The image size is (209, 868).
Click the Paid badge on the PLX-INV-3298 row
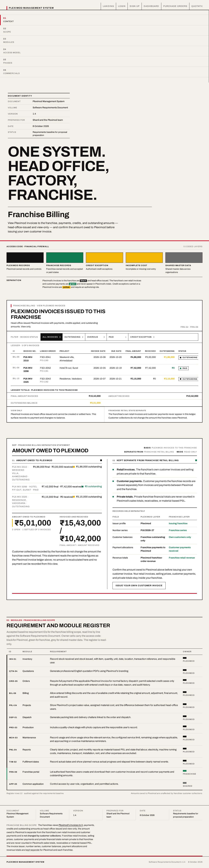pos(183,368)
